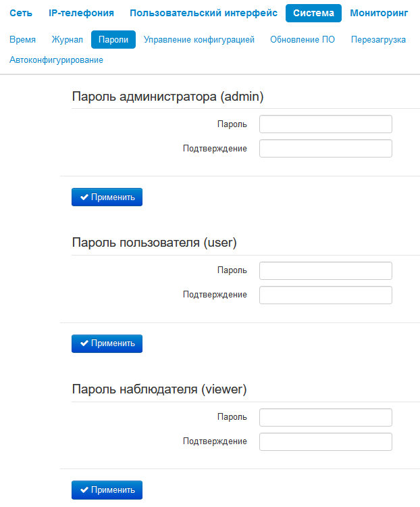Select the Система main tab
The width and height of the screenshot is (420, 507).
pyautogui.click(x=313, y=13)
